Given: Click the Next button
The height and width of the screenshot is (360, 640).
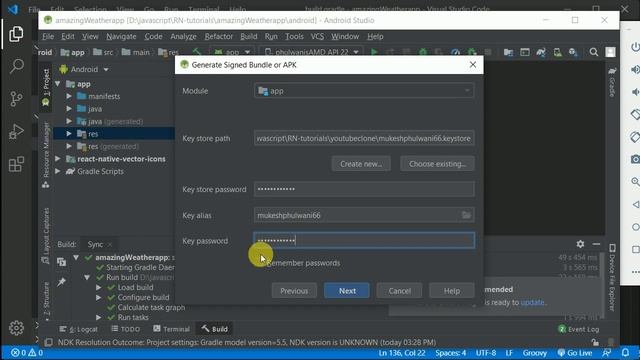Looking at the screenshot, I should tap(347, 291).
